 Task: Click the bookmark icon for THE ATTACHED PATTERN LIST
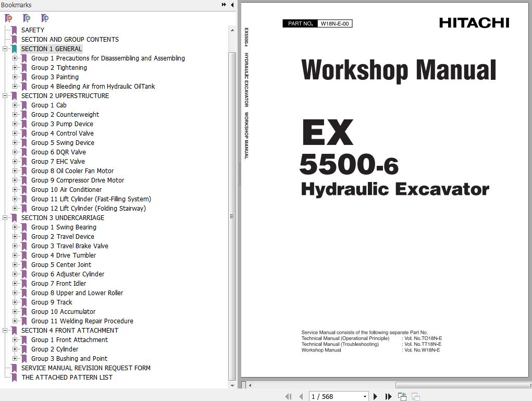14,378
